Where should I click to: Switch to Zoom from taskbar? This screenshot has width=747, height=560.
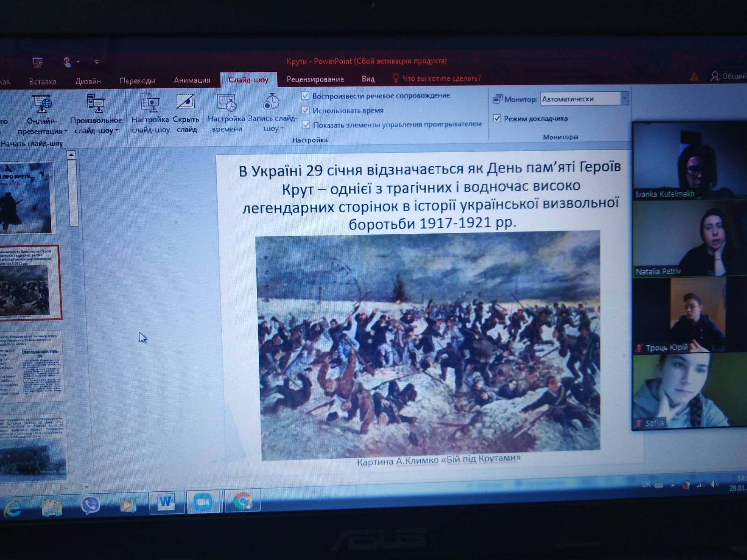tap(203, 502)
